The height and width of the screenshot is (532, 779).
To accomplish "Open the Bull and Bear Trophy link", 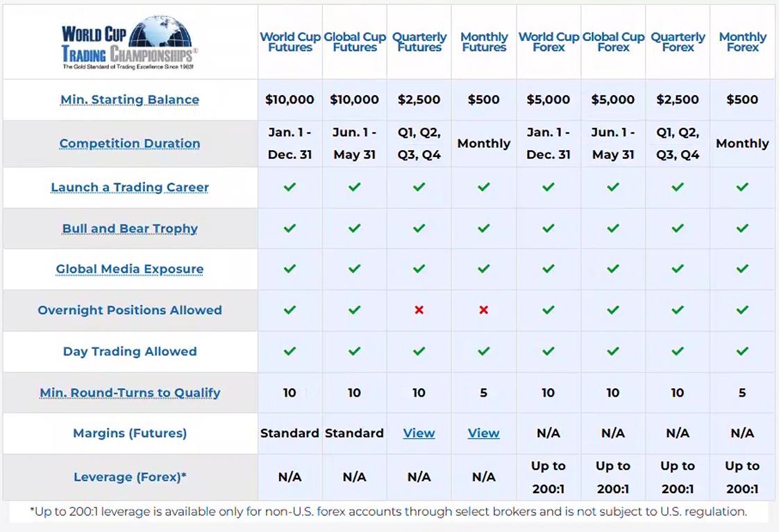I will (130, 228).
